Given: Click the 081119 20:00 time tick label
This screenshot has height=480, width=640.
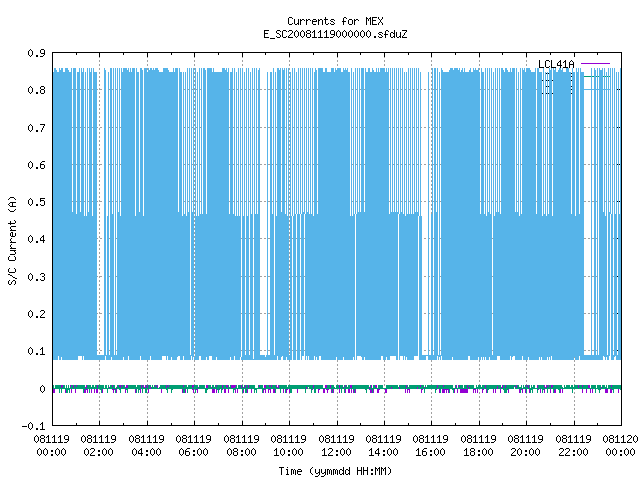Looking at the screenshot, I should coord(525,446).
